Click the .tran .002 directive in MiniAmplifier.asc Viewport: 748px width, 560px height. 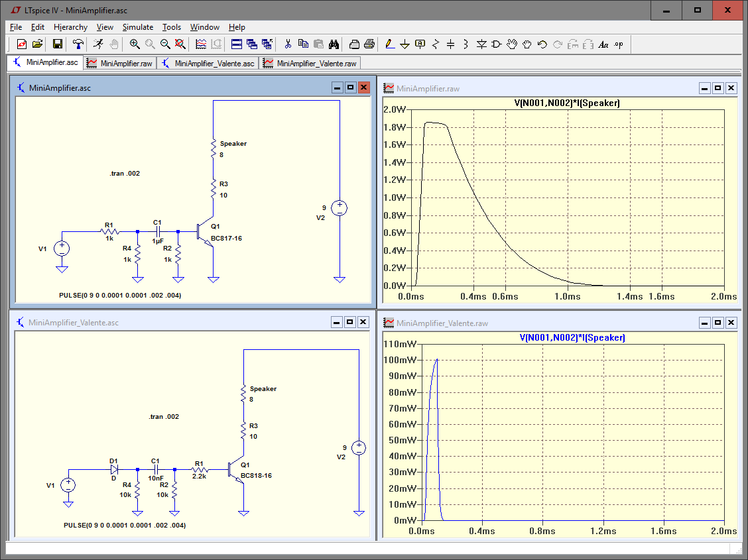pos(125,174)
